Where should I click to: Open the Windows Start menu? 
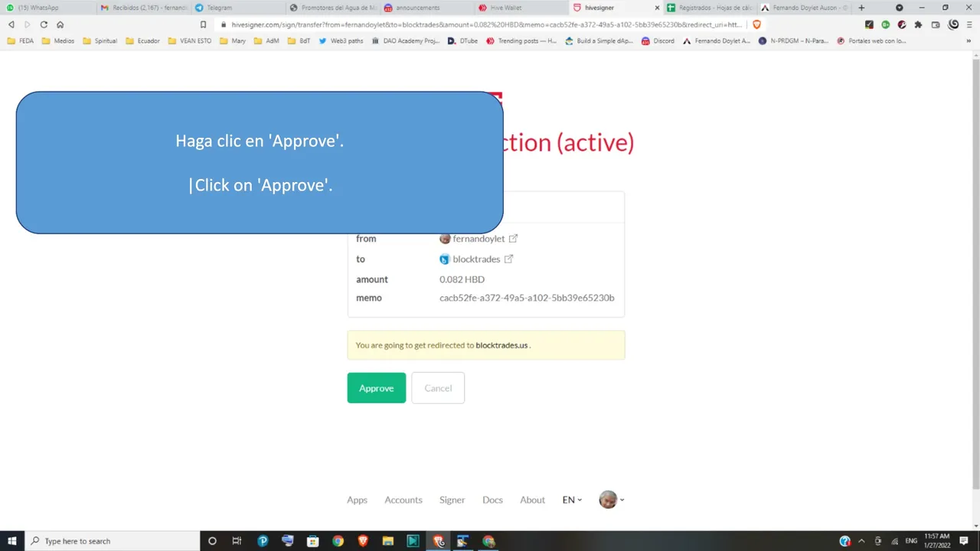12,541
